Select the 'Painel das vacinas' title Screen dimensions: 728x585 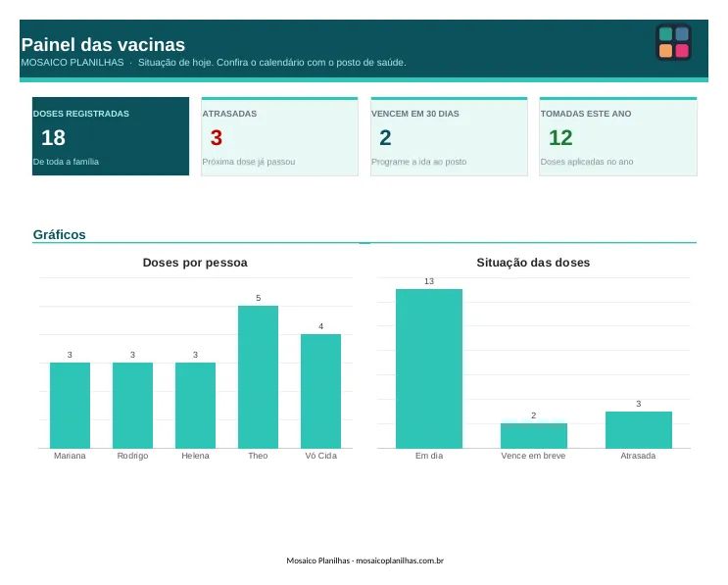point(103,45)
